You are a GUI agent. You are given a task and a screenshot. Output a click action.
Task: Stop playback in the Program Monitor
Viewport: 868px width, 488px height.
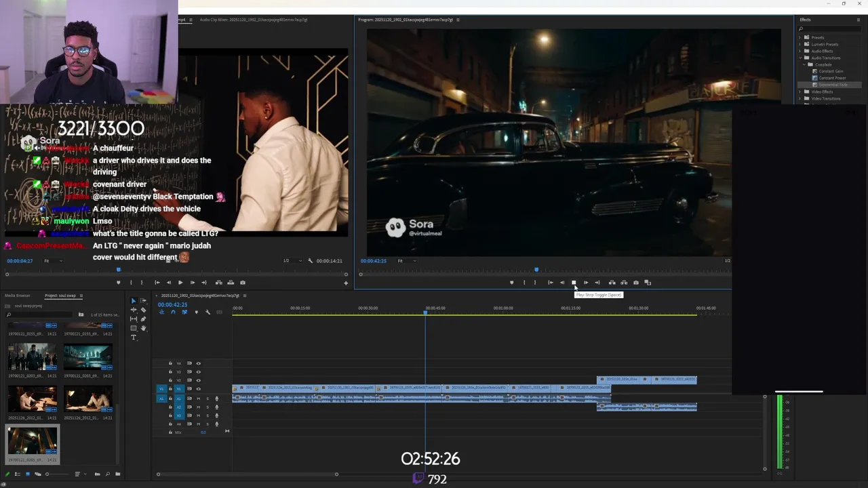574,283
